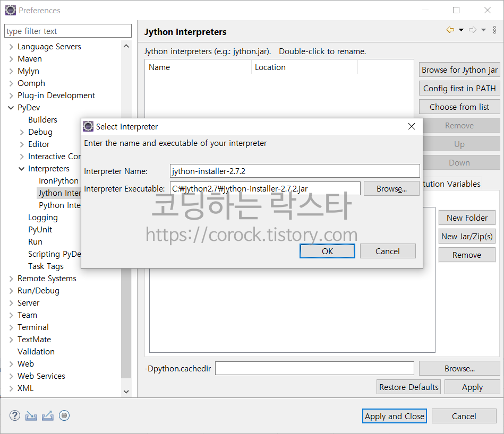
Task: Collapse the PyDev tree node
Action: [11, 108]
